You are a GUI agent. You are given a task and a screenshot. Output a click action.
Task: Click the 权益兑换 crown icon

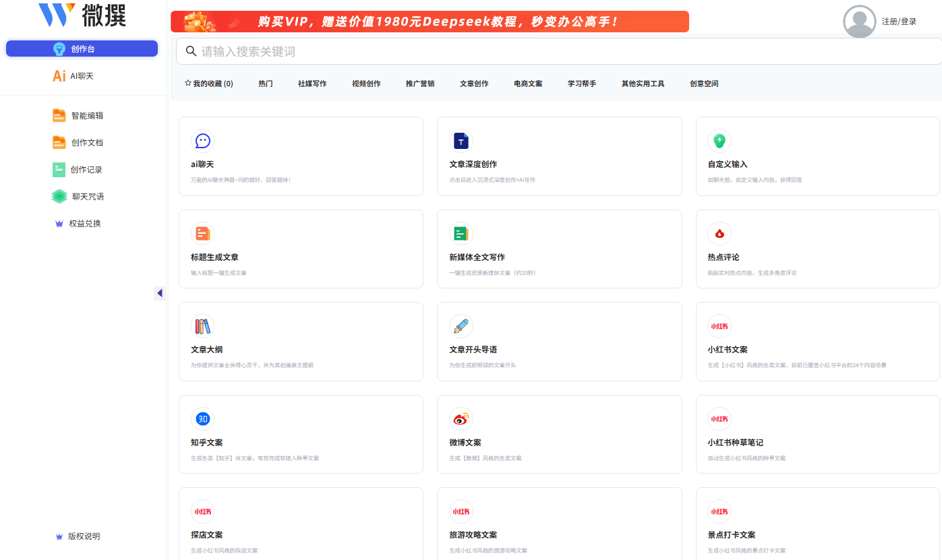[x=59, y=224]
